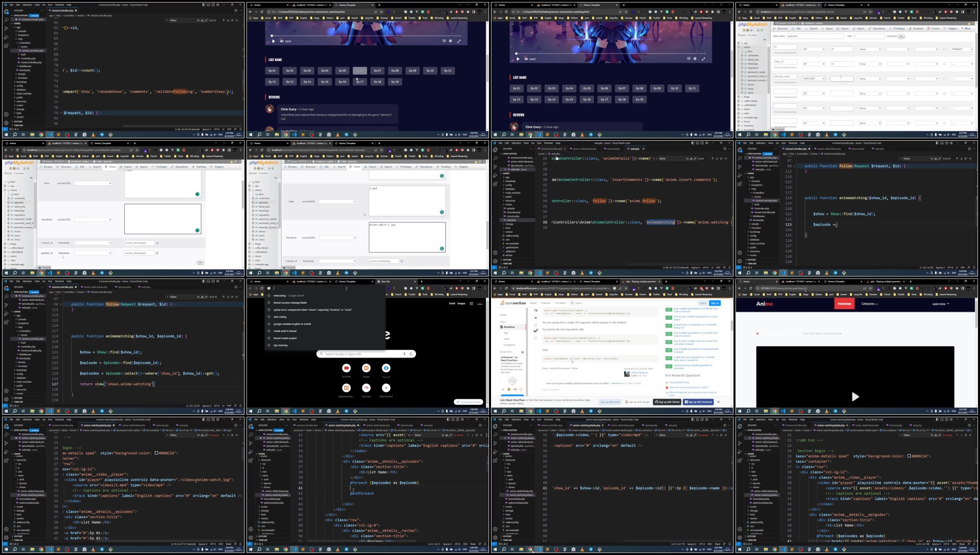The width and height of the screenshot is (980, 555).
Task: Open VS Code from taskbar of Stack Overflow screenshot
Action: coord(539,411)
